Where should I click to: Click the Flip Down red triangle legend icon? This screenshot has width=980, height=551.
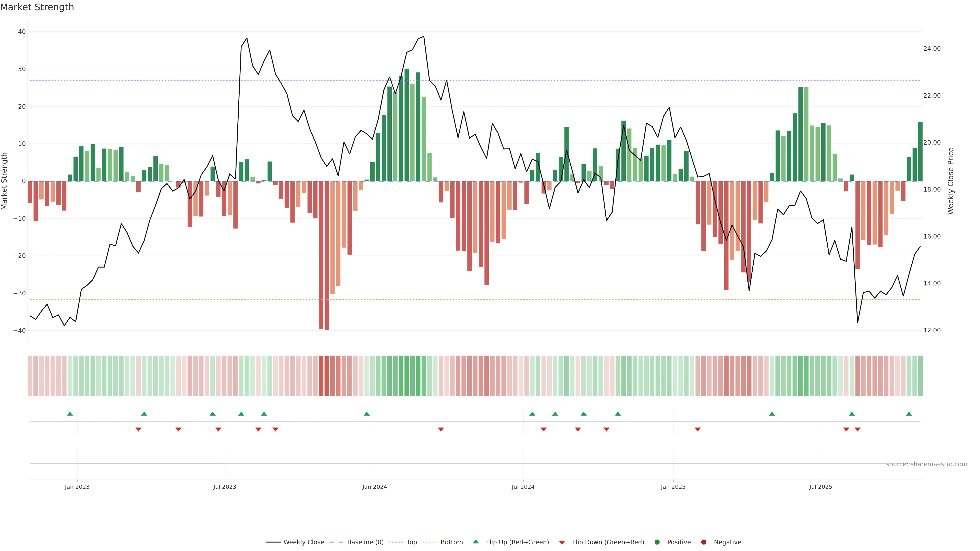coord(562,543)
